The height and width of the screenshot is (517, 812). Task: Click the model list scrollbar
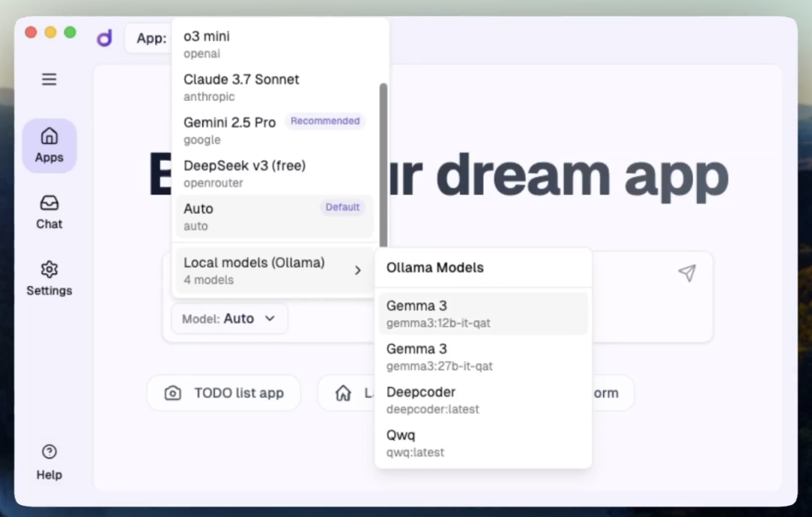(383, 165)
